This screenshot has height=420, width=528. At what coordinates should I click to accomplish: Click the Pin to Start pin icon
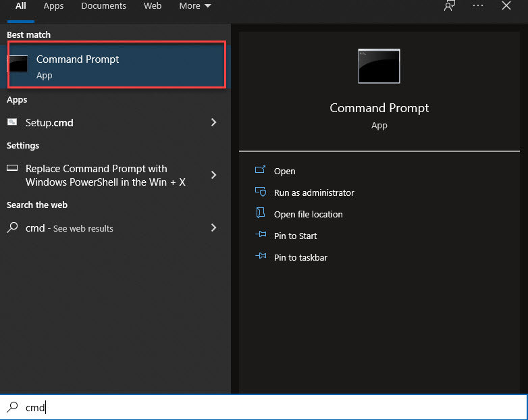(x=261, y=234)
